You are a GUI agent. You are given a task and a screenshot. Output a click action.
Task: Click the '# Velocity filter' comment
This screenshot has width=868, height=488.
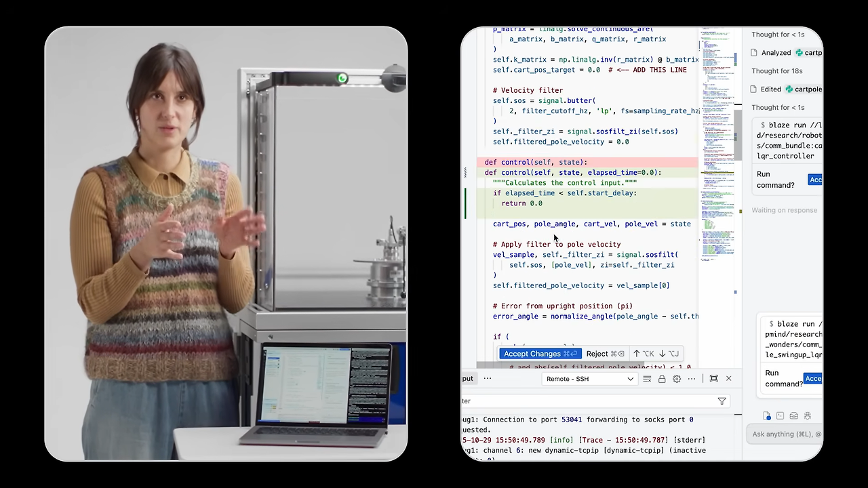click(x=528, y=90)
